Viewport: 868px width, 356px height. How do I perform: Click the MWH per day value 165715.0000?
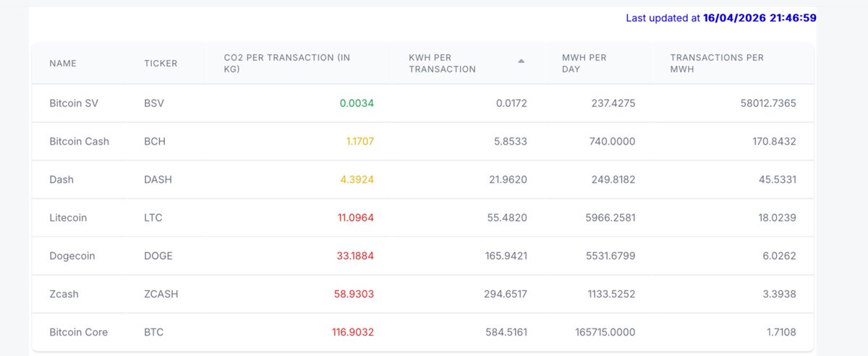pos(604,333)
